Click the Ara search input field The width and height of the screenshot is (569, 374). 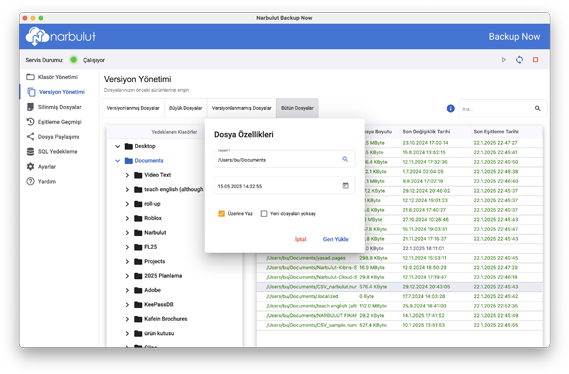click(495, 108)
